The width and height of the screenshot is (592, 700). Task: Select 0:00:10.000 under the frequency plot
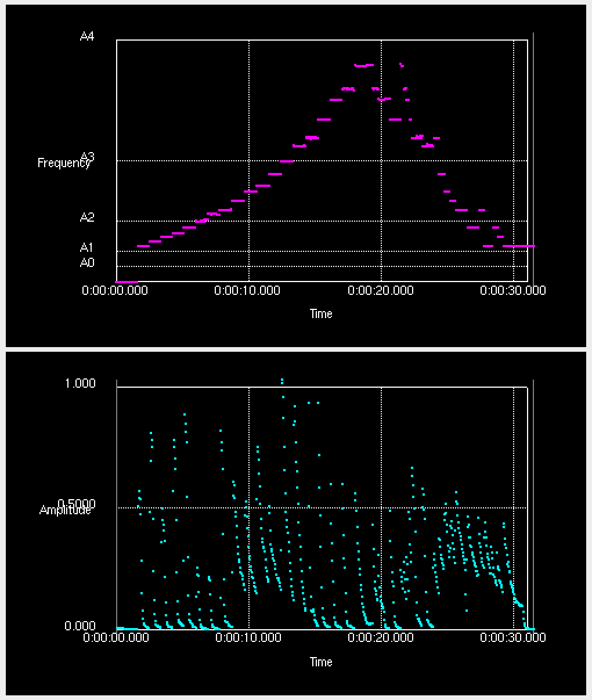[x=248, y=290]
